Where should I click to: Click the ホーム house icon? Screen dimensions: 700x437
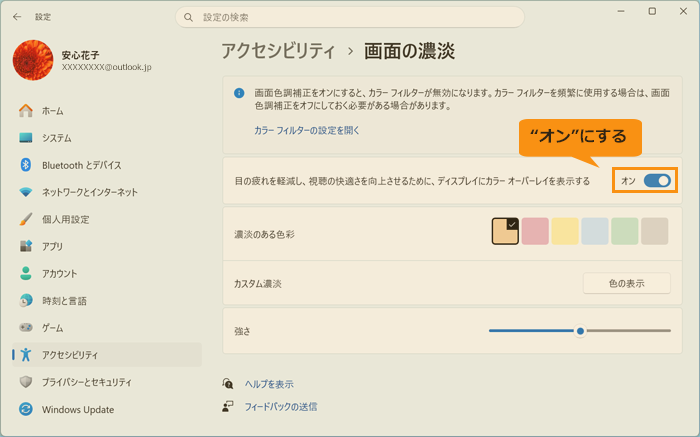tap(26, 111)
